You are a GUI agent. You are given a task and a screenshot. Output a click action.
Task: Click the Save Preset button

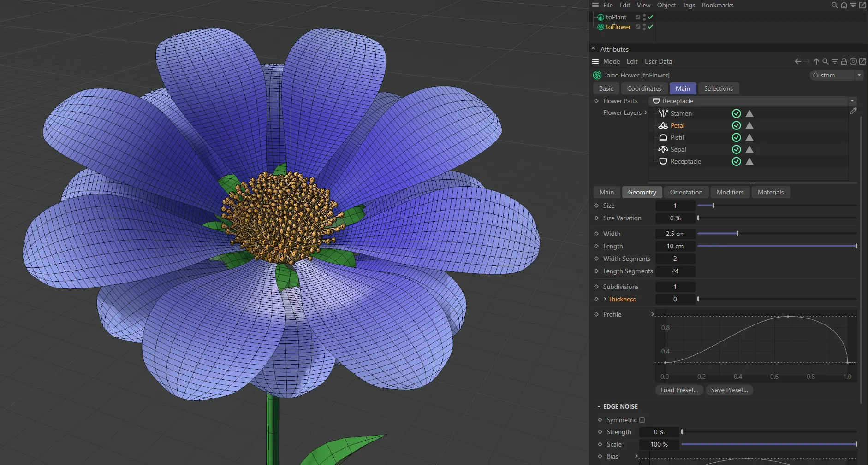pyautogui.click(x=729, y=390)
